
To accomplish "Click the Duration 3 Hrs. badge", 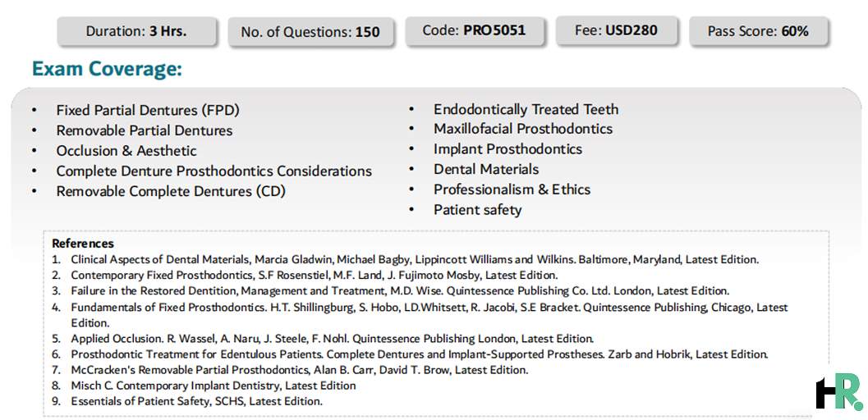I will click(136, 31).
